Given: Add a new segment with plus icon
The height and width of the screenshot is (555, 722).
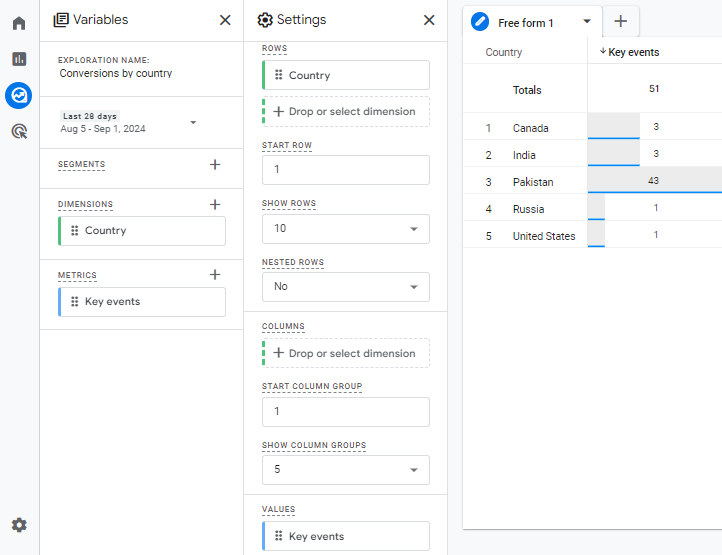Looking at the screenshot, I should click(215, 164).
